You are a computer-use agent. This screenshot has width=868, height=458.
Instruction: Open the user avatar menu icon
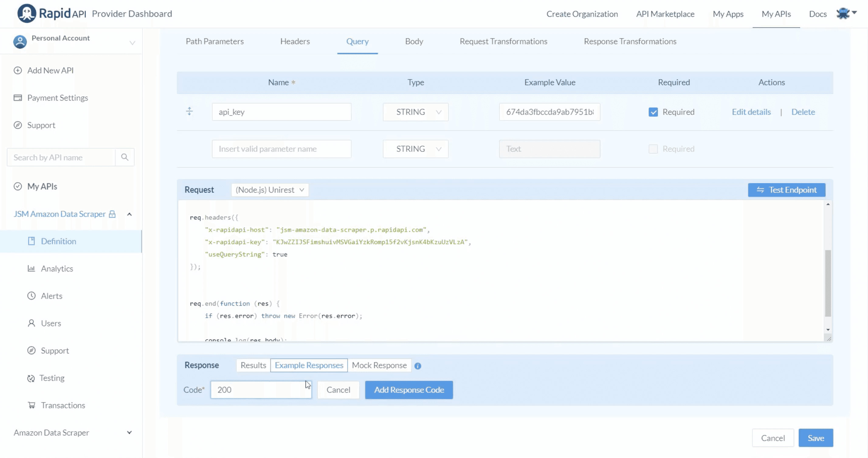[843, 13]
